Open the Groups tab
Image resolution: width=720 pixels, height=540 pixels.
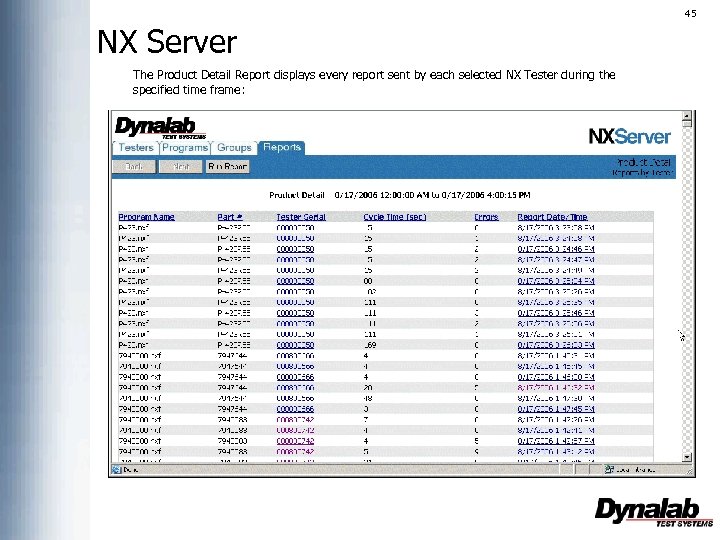pos(234,147)
